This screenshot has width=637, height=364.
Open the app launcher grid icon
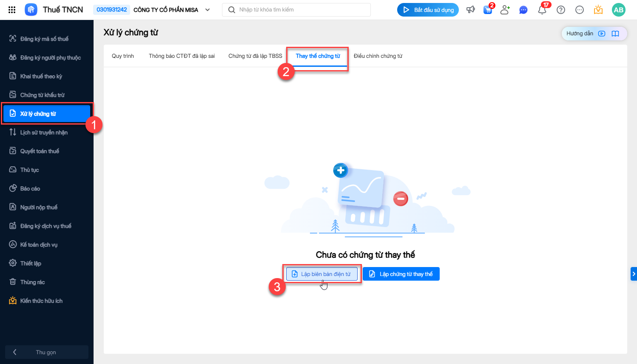[x=12, y=10]
